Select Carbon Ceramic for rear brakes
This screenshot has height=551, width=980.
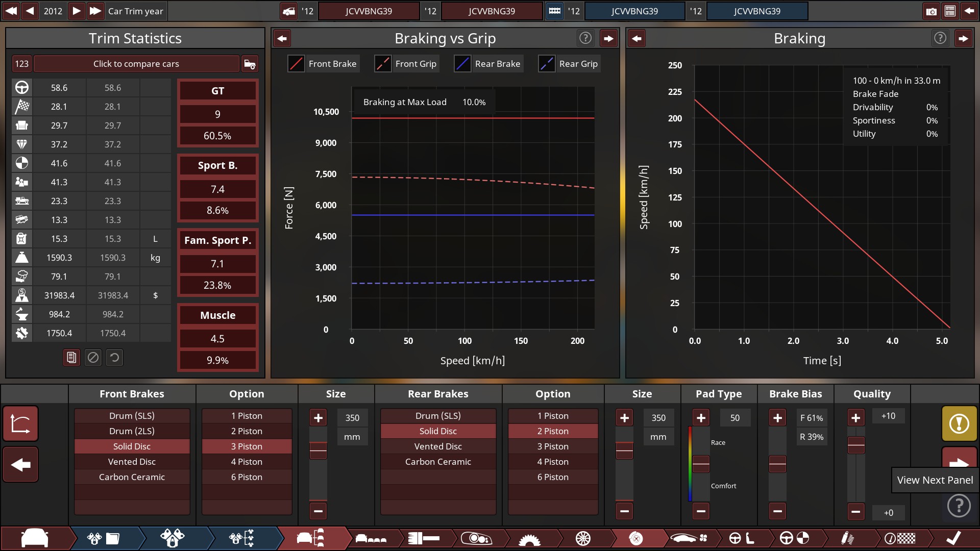(438, 462)
